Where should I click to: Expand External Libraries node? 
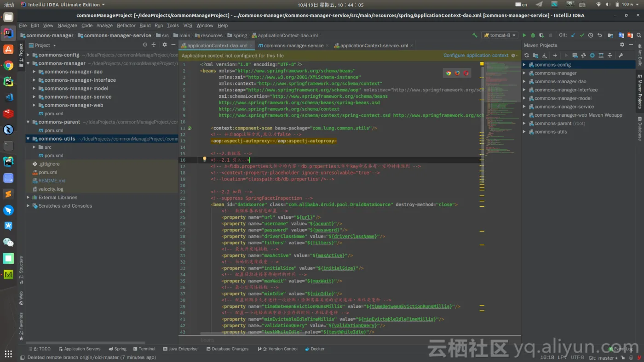(28, 198)
